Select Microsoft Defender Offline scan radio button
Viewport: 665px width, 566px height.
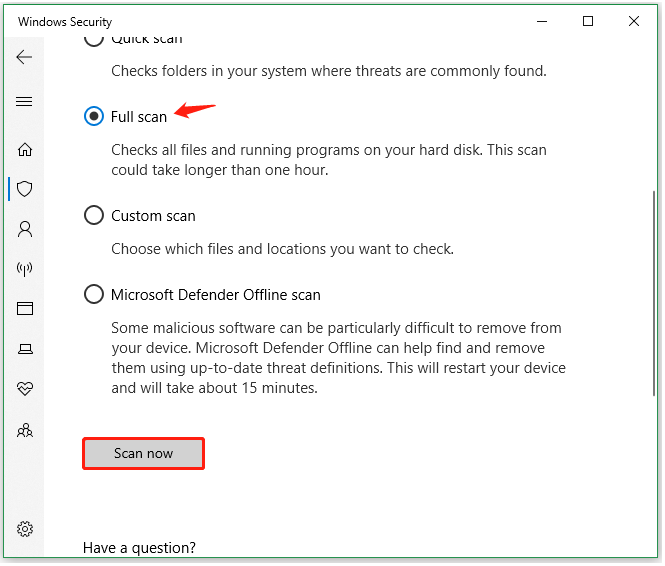click(94, 295)
